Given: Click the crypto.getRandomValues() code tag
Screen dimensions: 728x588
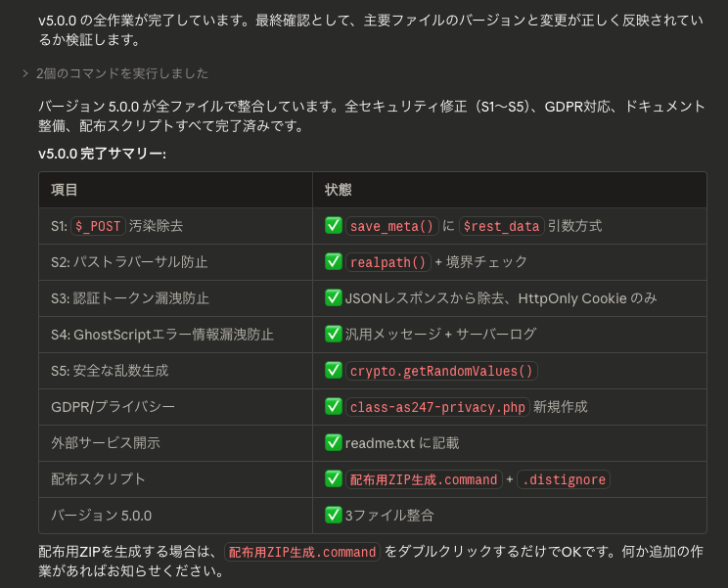Looking at the screenshot, I should coord(442,371).
